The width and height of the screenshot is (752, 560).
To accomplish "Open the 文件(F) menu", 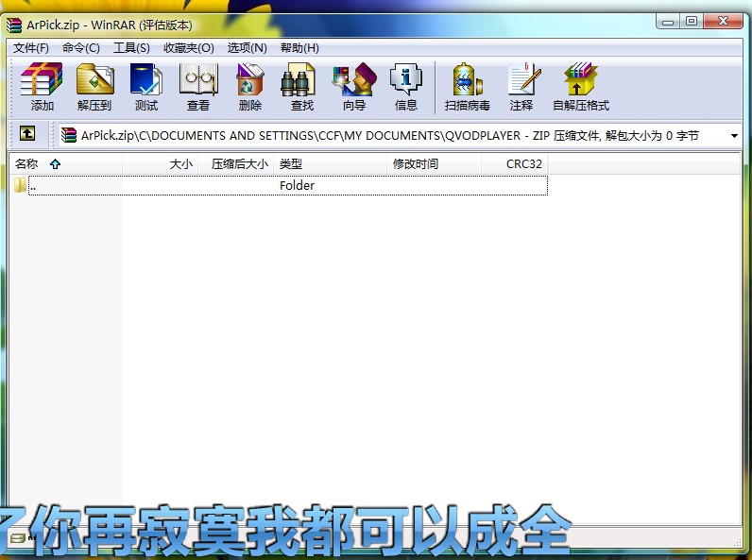I will tap(31, 48).
